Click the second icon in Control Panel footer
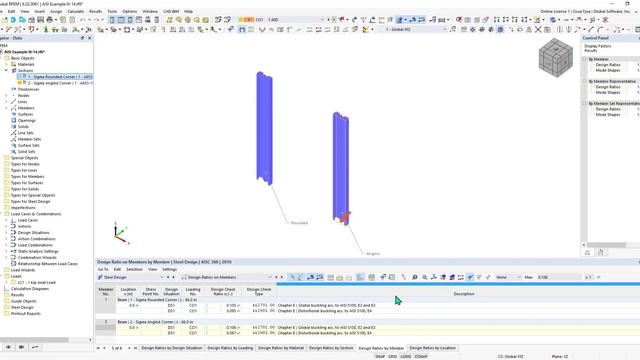This screenshot has width=640, height=360. coord(601,252)
